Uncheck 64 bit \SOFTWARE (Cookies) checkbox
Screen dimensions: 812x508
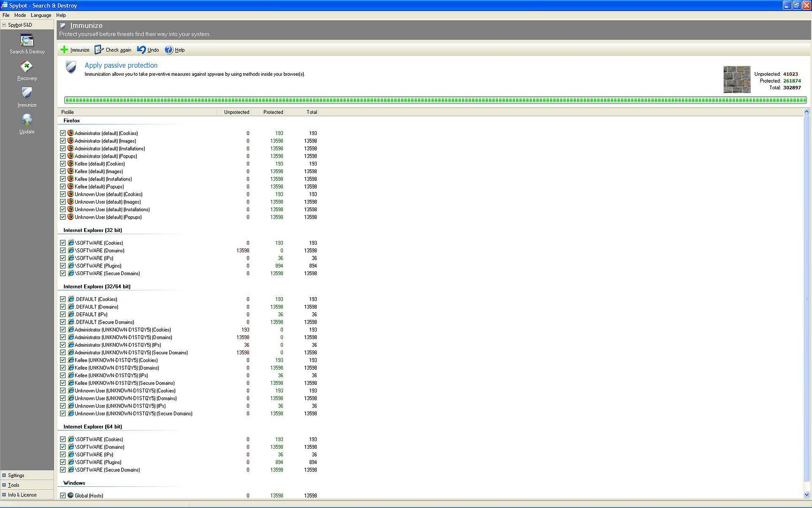[x=63, y=439]
